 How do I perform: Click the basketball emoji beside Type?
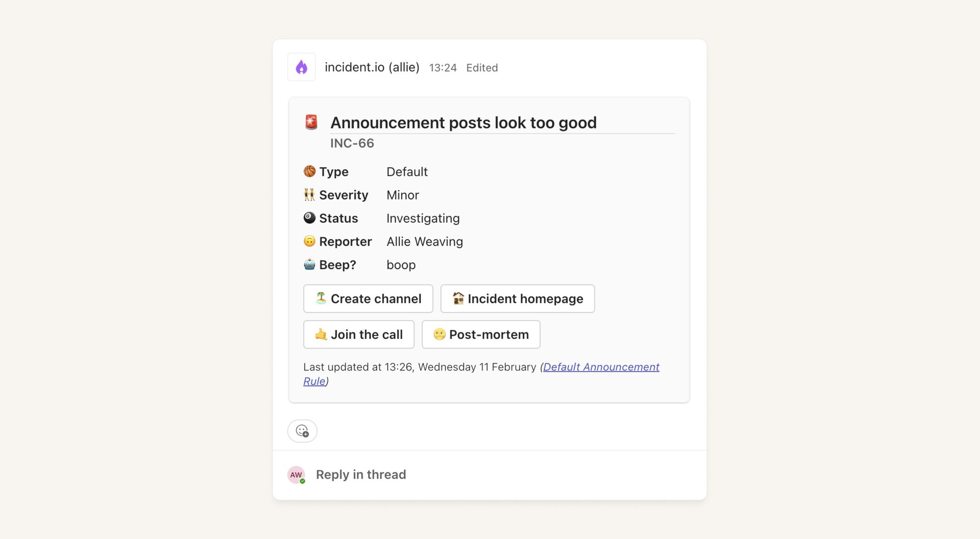pyautogui.click(x=309, y=171)
